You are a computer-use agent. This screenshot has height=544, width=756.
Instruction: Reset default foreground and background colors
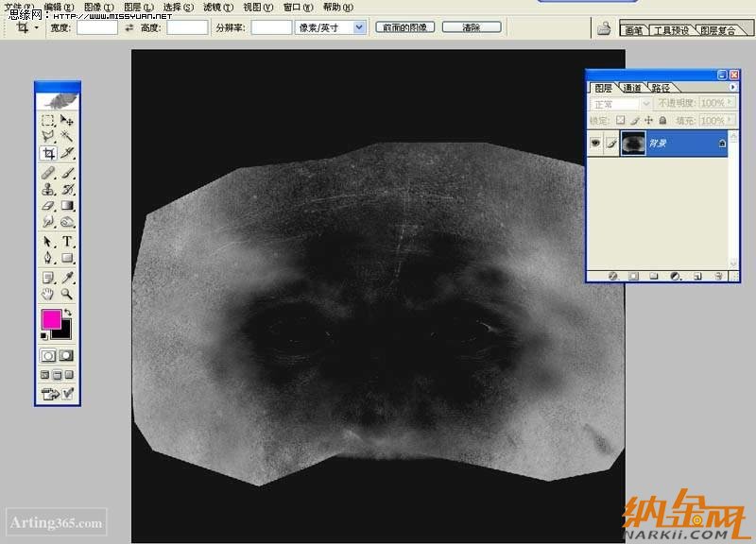43,335
